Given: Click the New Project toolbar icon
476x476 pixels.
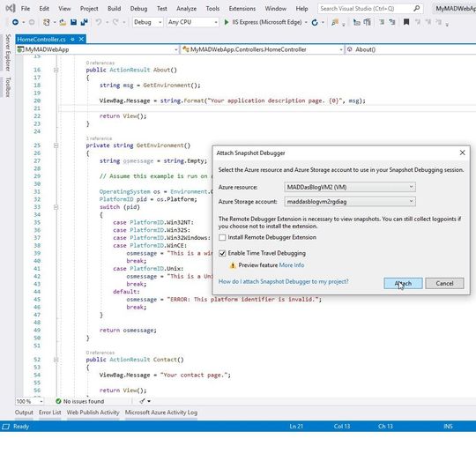Looking at the screenshot, I should (x=47, y=22).
